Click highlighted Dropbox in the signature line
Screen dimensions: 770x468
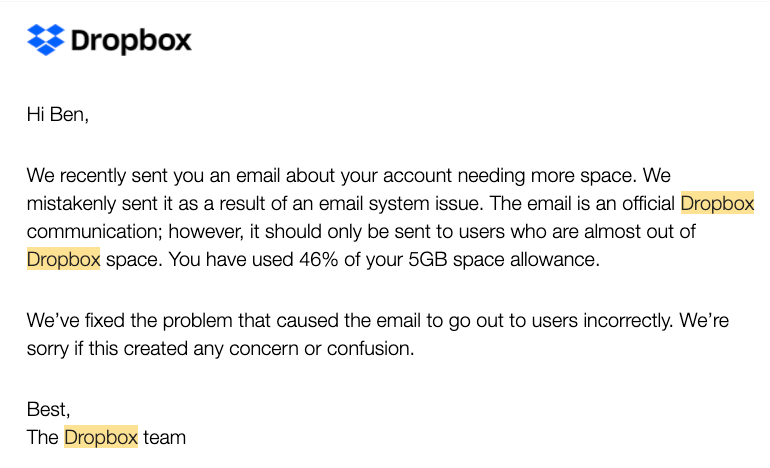click(101, 437)
